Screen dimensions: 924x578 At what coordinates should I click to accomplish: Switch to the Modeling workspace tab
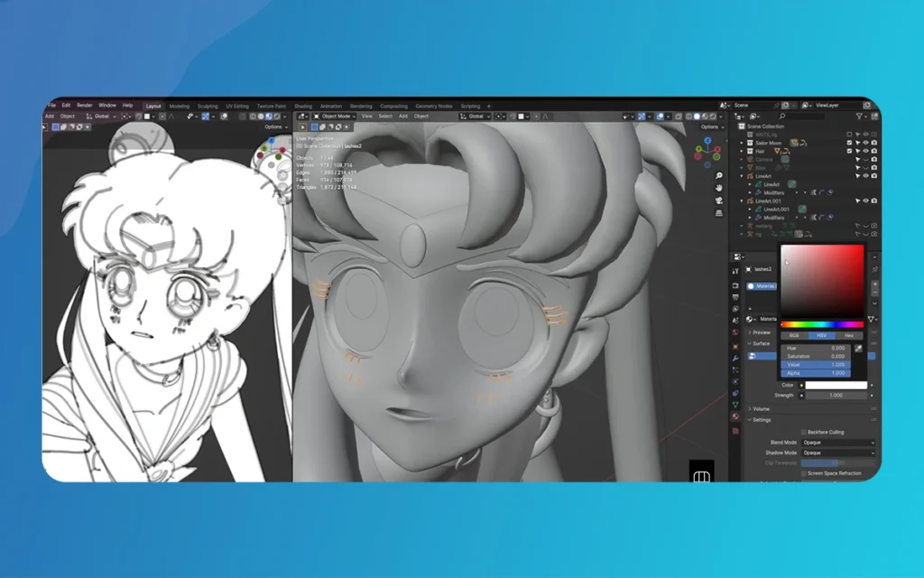click(x=180, y=107)
